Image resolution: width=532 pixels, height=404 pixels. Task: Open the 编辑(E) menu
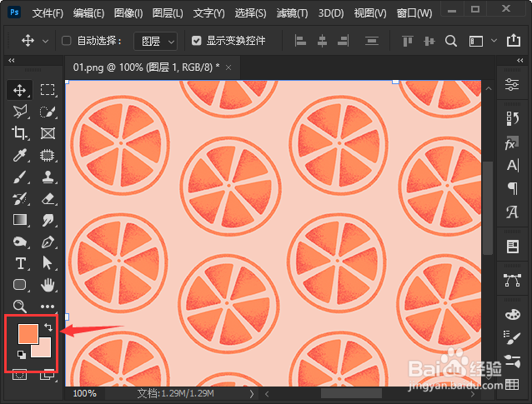[x=88, y=13]
